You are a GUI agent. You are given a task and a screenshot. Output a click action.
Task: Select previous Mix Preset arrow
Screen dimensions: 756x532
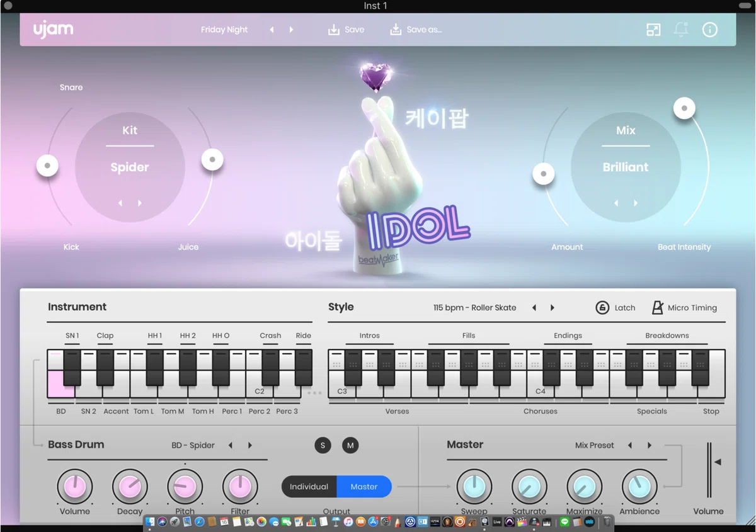point(630,445)
